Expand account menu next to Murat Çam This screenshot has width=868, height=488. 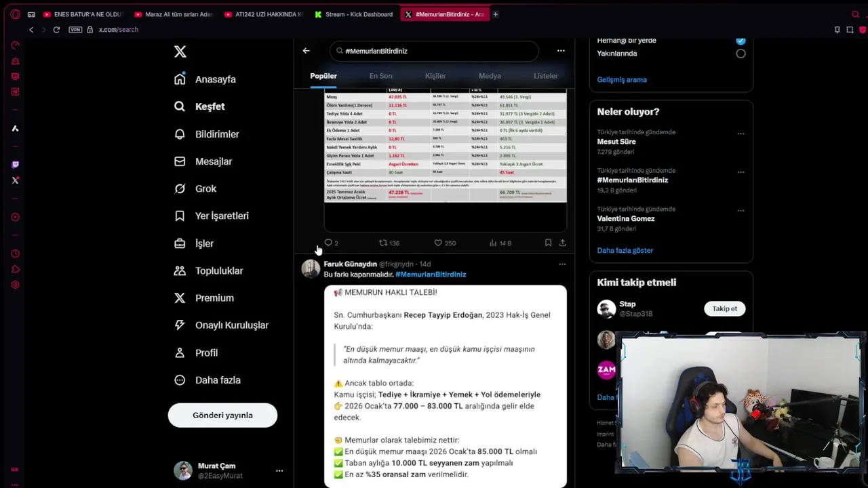(x=279, y=470)
